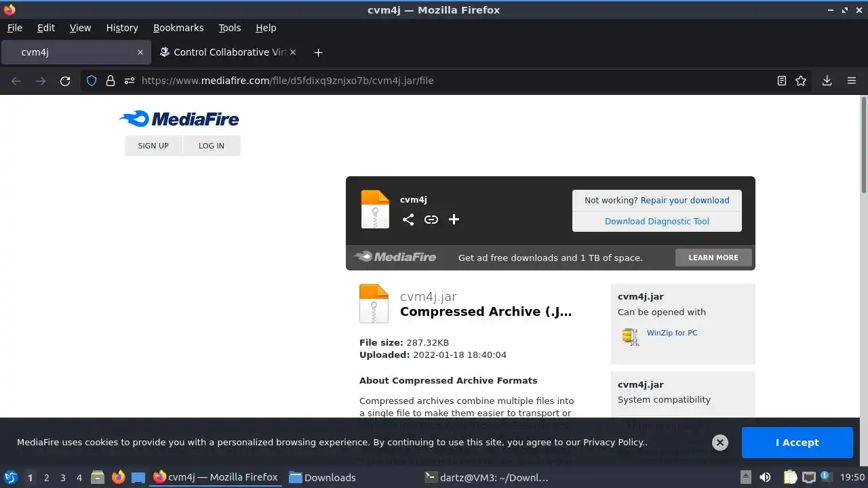The width and height of the screenshot is (868, 488).
Task: Open the File menu
Action: pos(14,28)
